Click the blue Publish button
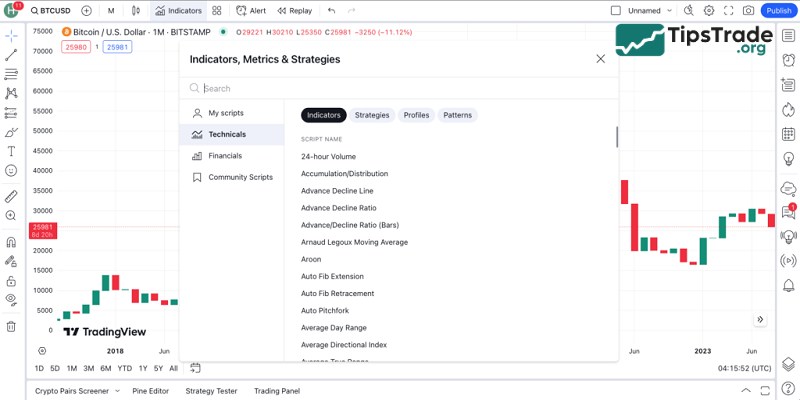The image size is (800, 400). [778, 11]
